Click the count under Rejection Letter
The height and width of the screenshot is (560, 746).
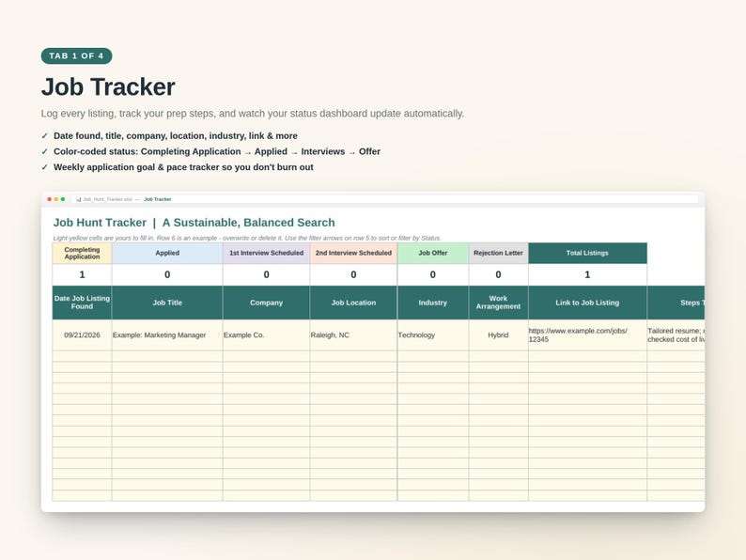coord(498,274)
